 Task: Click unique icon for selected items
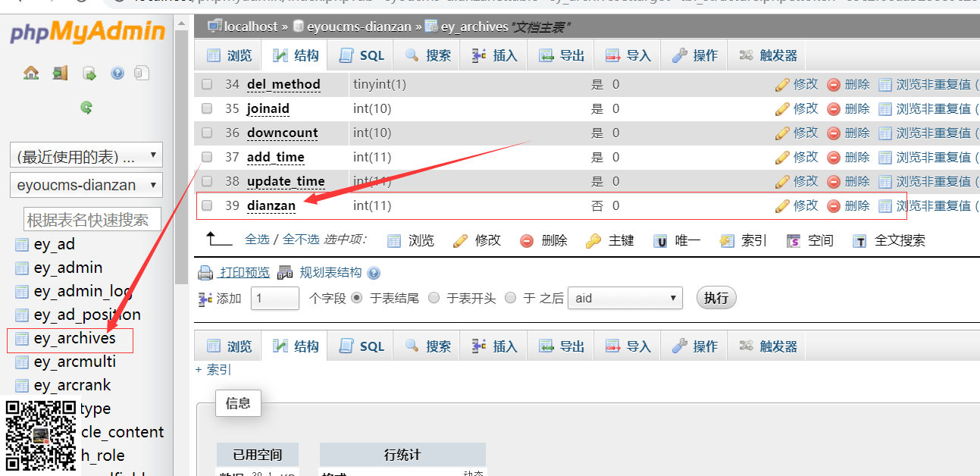(661, 241)
